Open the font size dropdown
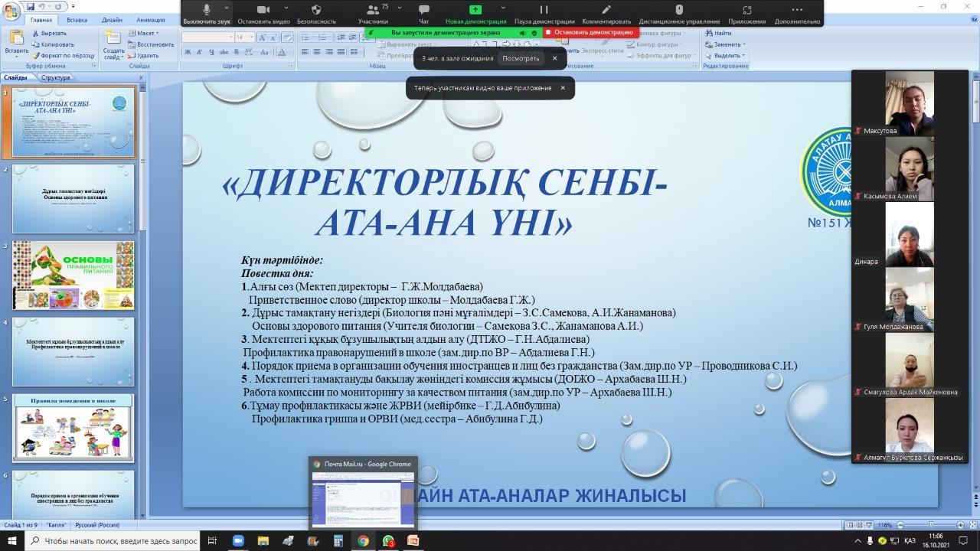 click(250, 37)
